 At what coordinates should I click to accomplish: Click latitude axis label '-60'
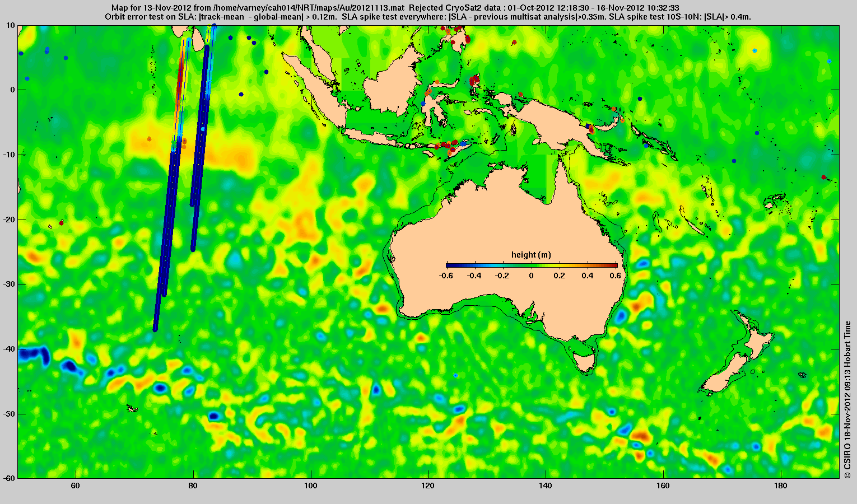pos(8,478)
